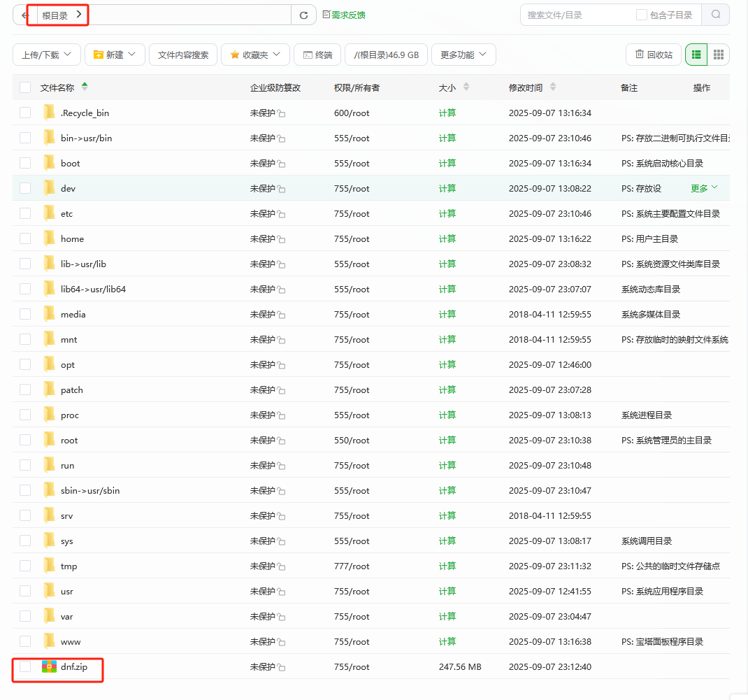Click lock icon in the home row
Screen dimensions: 748x700
[x=282, y=239]
